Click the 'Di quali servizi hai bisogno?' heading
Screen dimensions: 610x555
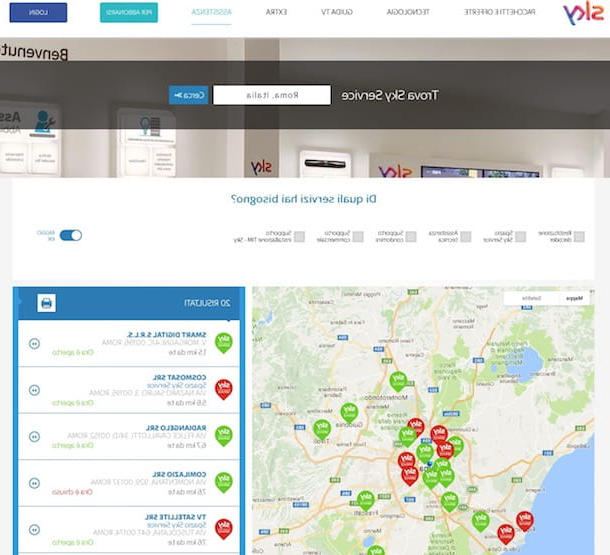(303, 199)
